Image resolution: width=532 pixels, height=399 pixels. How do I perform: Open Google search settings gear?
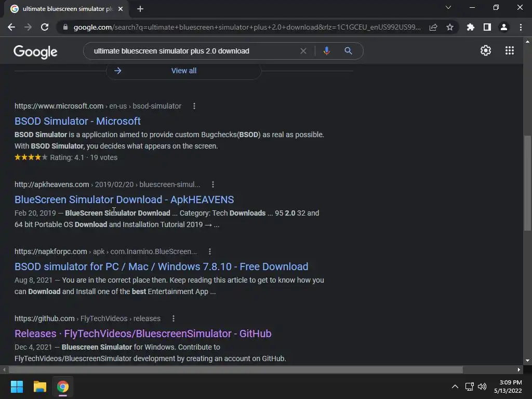pyautogui.click(x=486, y=50)
